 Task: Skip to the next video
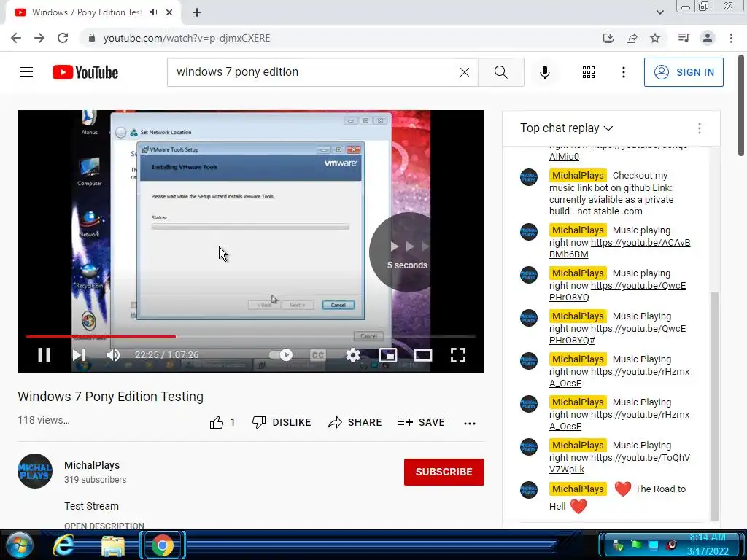tap(79, 355)
